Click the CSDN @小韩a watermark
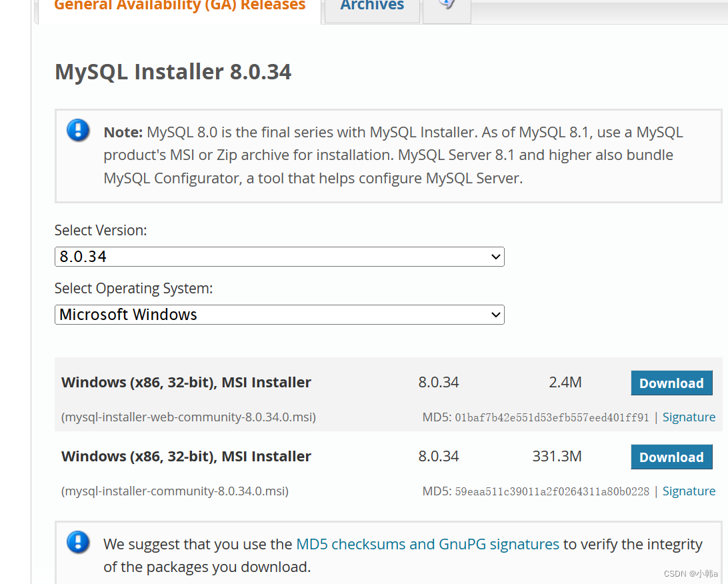728x584 pixels. coord(691,573)
